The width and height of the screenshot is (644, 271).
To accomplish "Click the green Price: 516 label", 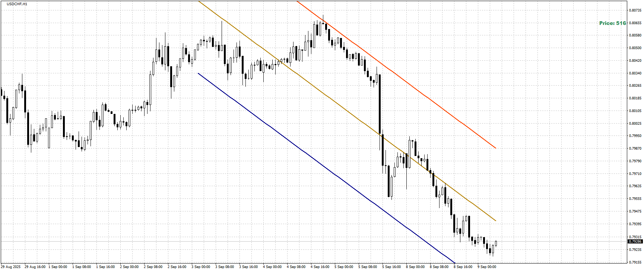I will click(612, 23).
